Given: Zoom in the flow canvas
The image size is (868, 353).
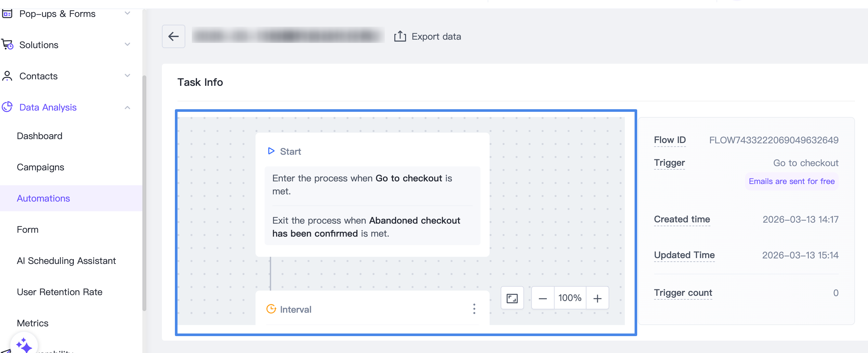Looking at the screenshot, I should tap(598, 298).
